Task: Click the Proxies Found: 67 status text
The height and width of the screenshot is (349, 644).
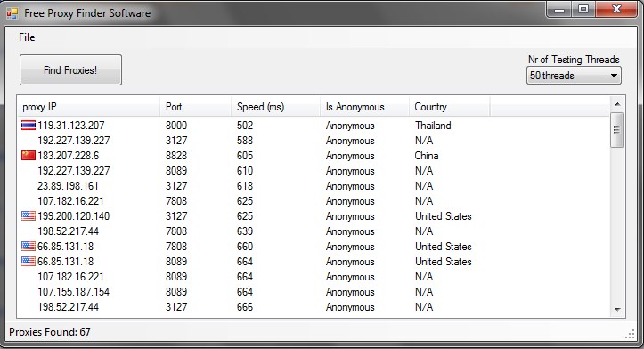Action: coord(50,332)
